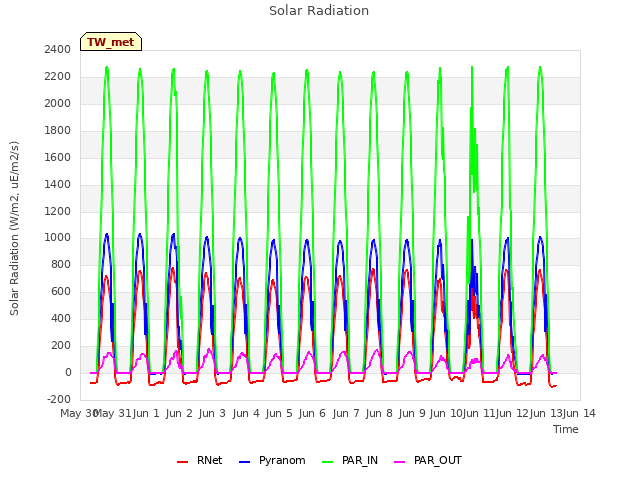Viewport: 640px width, 480px height.
Task: Toggle the Pyranom legend entry
Action: coord(272,460)
